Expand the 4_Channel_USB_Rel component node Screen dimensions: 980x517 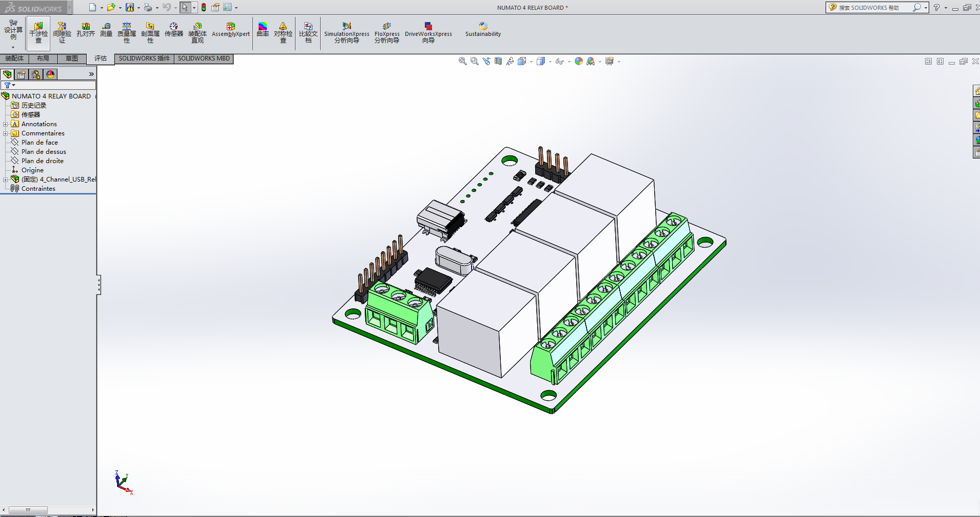[x=6, y=180]
